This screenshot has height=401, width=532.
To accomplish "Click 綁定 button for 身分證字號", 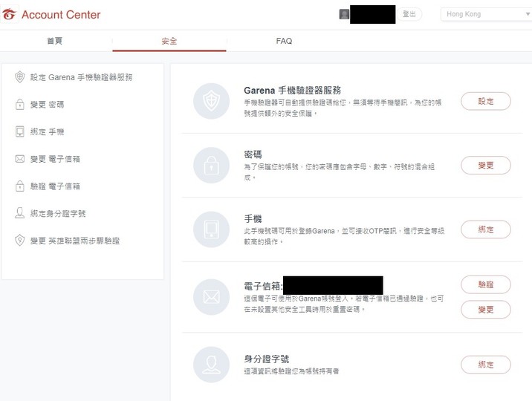I will (x=485, y=365).
